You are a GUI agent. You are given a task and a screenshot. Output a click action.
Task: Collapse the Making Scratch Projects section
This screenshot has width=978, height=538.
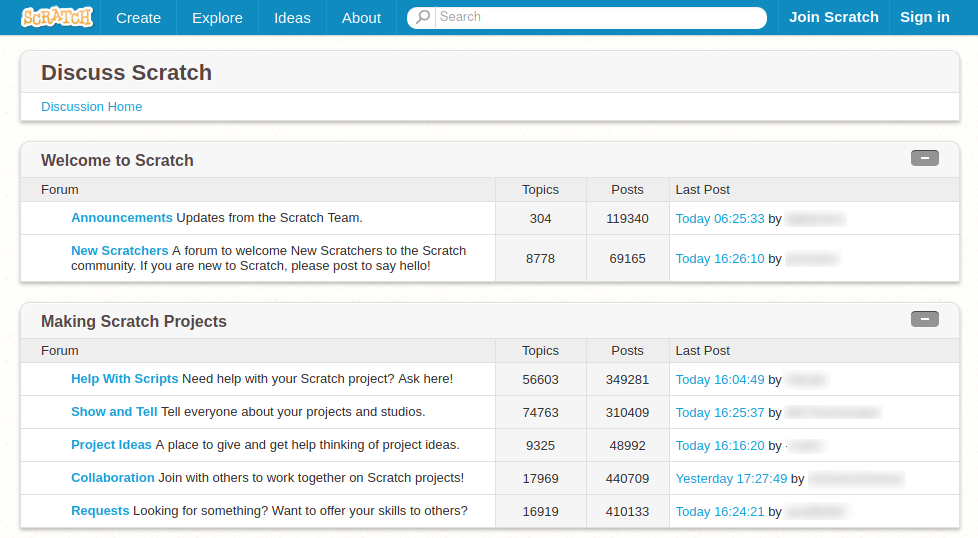coord(924,319)
